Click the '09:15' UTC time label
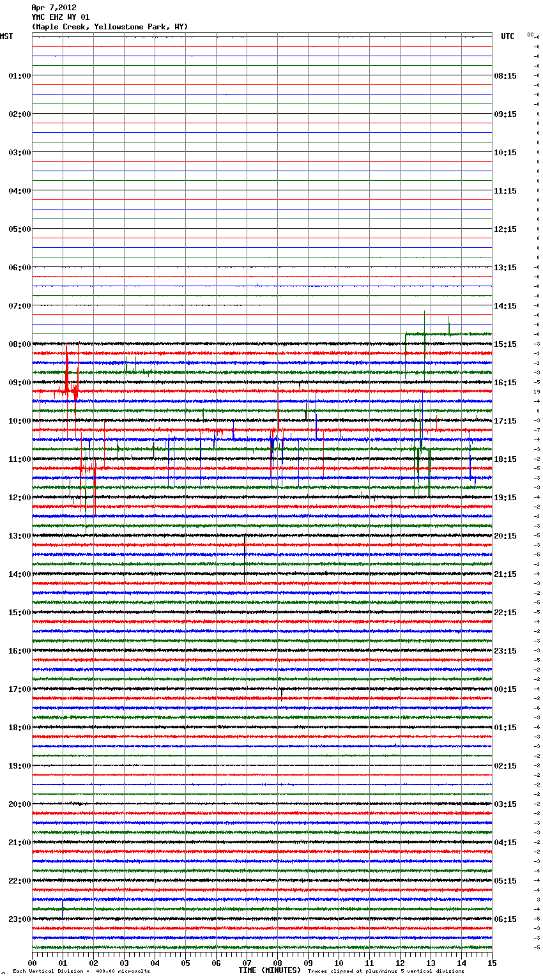This screenshot has height=980, width=543. point(505,114)
